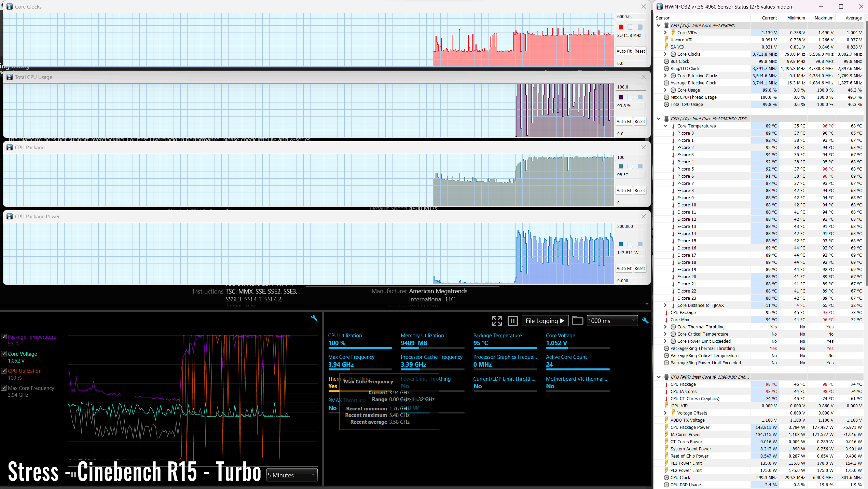This screenshot has width=868, height=489.
Task: Click the wrench icon above the stress graph
Action: click(314, 318)
